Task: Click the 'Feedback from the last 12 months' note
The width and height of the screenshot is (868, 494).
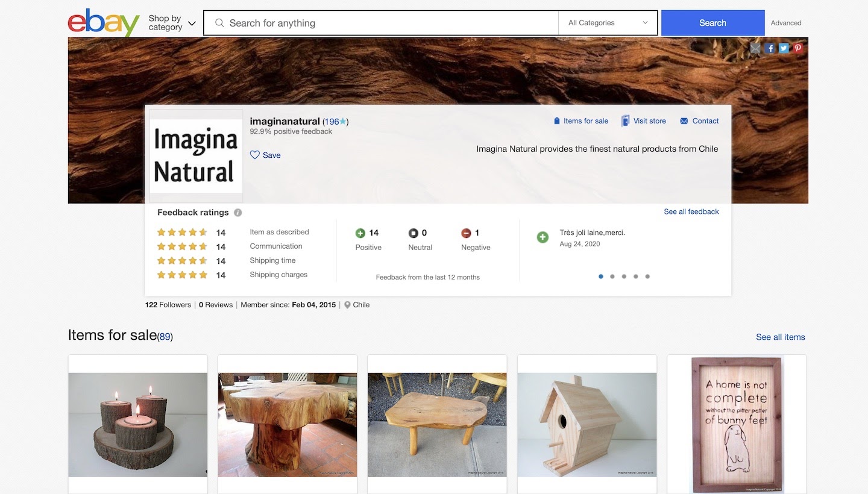Action: (x=428, y=277)
